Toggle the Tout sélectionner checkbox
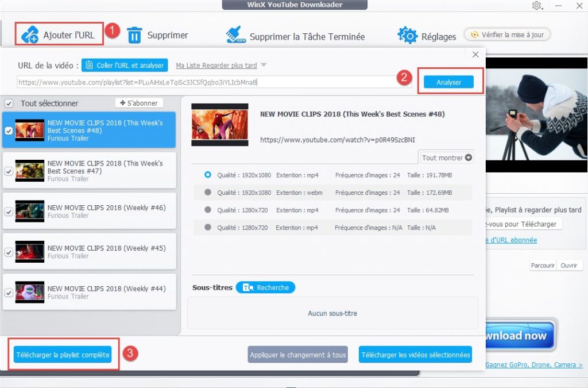588x388 pixels. click(9, 103)
